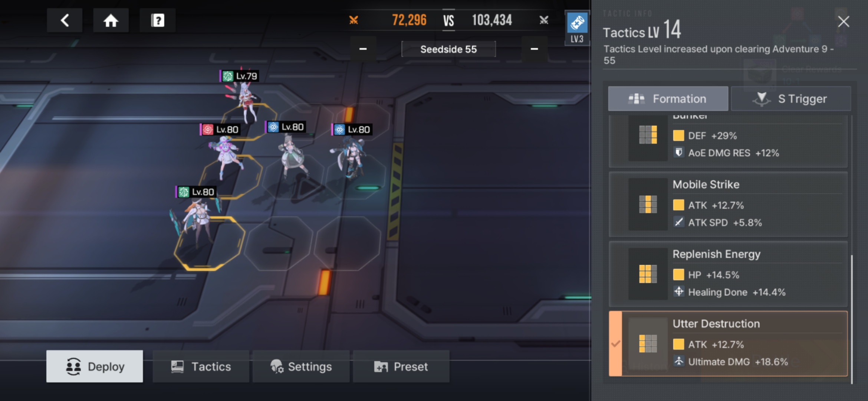
Task: Click the Replenish Energy formation grid icon
Action: coord(648,274)
